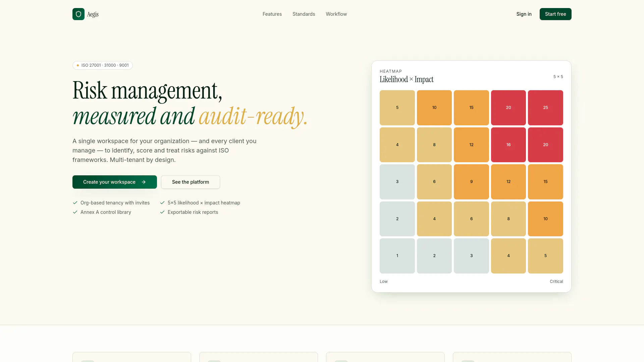Select red cell 20 right of 16
Image resolution: width=644 pixels, height=362 pixels.
(545, 145)
